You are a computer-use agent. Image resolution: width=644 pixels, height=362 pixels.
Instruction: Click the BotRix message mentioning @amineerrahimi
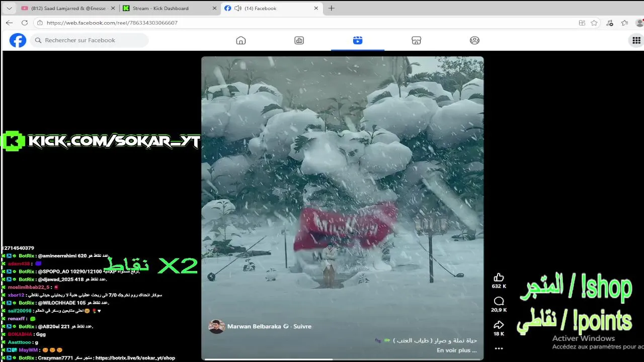55,256
